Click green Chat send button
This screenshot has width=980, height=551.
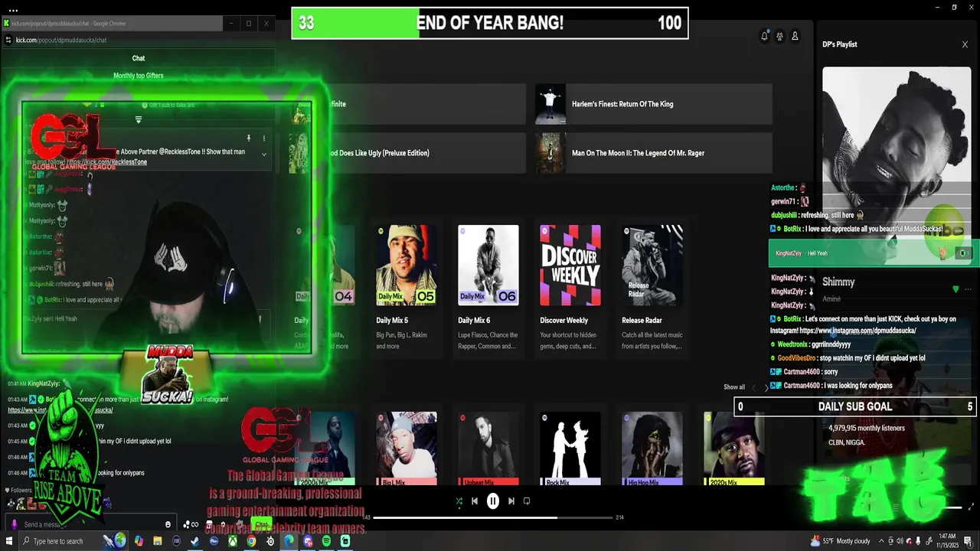262,524
